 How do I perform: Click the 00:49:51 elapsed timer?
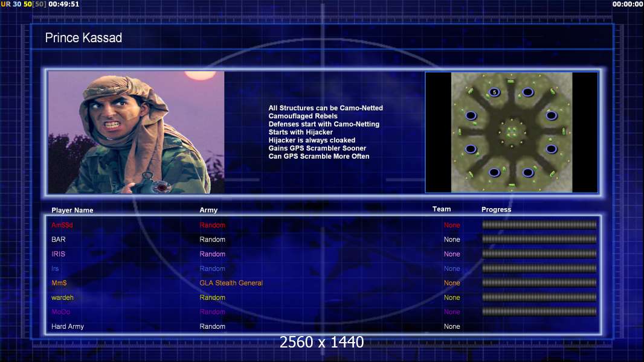[x=63, y=4]
